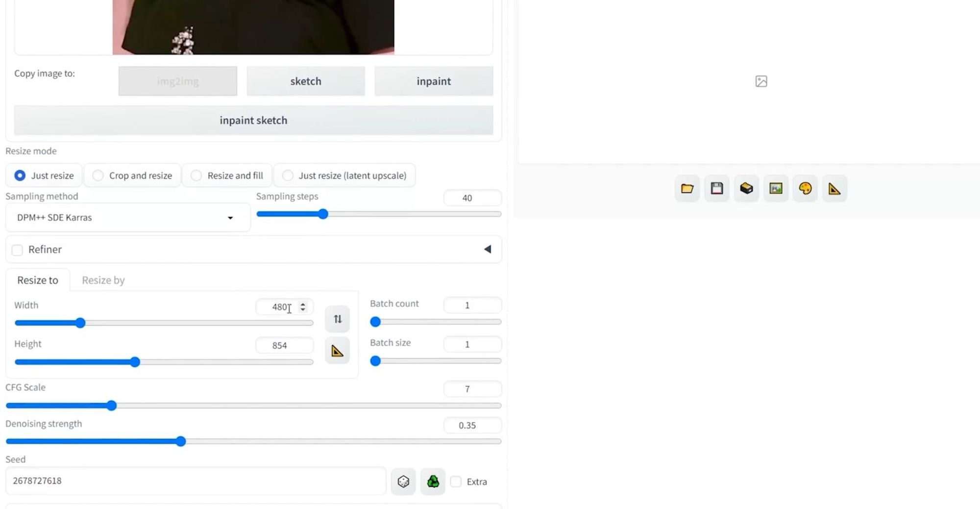Switch to the Resize to tab
This screenshot has width=980, height=509.
tap(38, 280)
